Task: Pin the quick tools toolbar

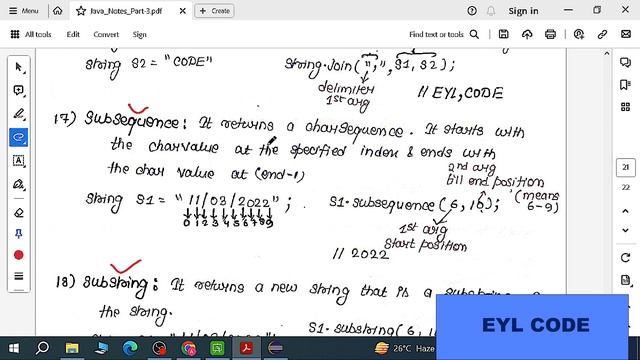Action: click(x=18, y=233)
